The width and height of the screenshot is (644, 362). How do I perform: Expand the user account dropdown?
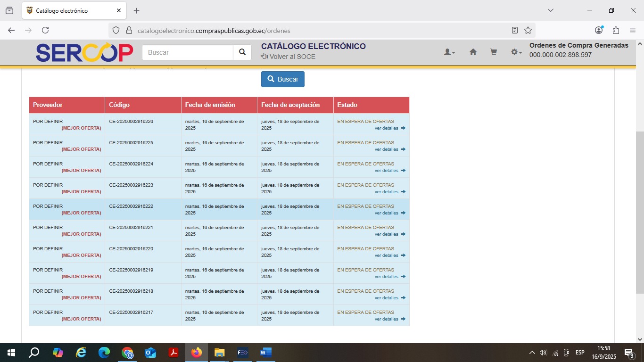[x=449, y=52]
